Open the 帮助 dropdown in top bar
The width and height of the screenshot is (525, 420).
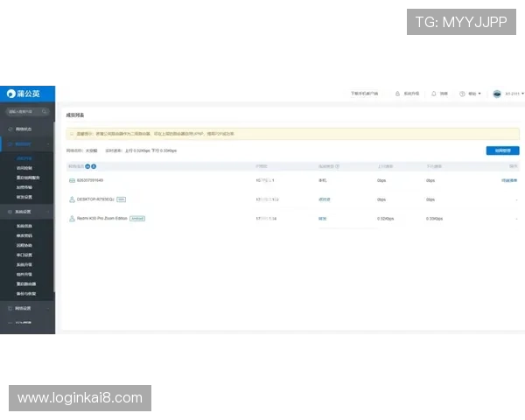point(473,93)
